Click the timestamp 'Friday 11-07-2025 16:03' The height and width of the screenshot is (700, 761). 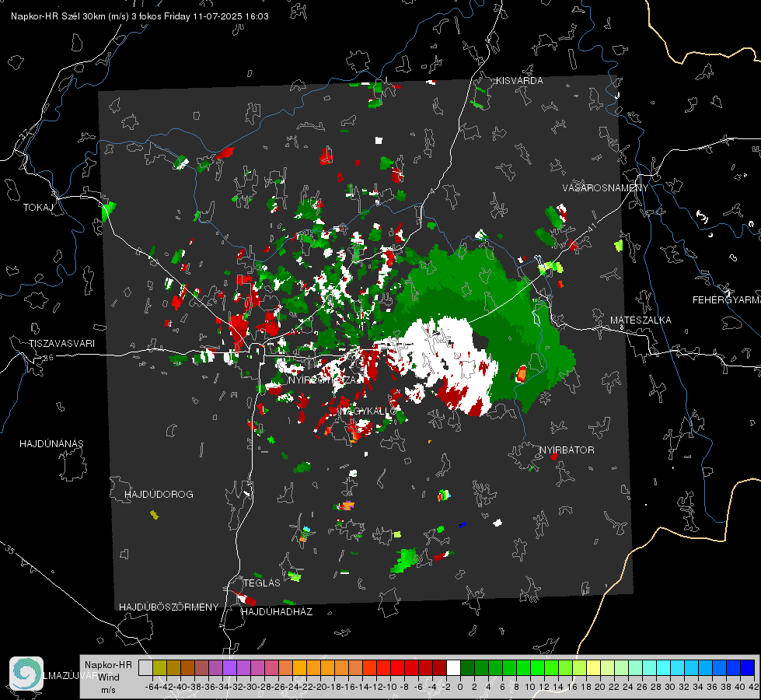click(x=216, y=16)
